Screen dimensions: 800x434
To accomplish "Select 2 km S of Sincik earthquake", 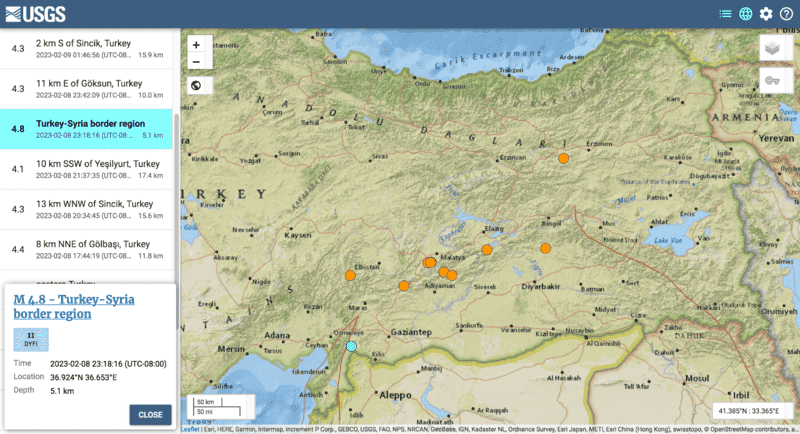I will [85, 49].
